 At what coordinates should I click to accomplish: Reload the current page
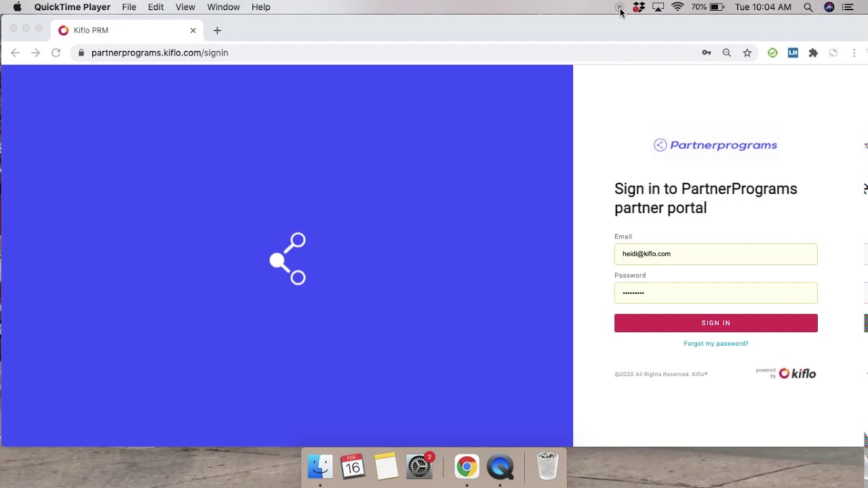click(56, 53)
